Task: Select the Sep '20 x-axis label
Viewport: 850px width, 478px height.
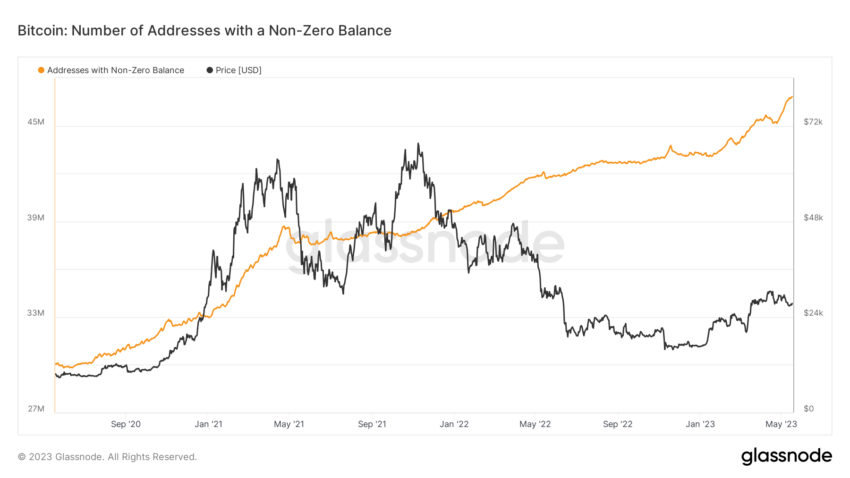Action: [126, 424]
